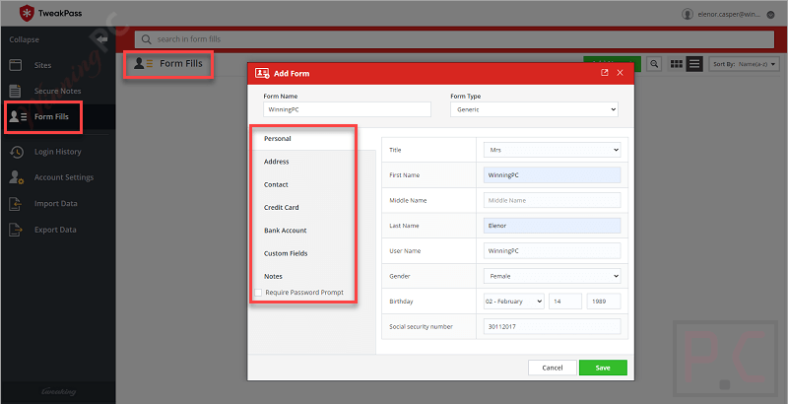This screenshot has height=404, width=788.
Task: Open Login History in the sidebar
Action: [x=58, y=152]
